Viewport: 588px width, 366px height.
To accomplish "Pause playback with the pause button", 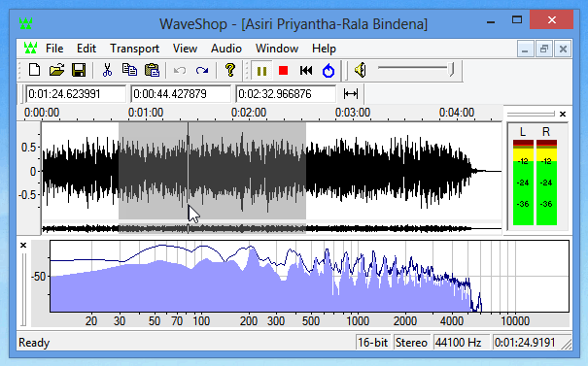I will 261,71.
